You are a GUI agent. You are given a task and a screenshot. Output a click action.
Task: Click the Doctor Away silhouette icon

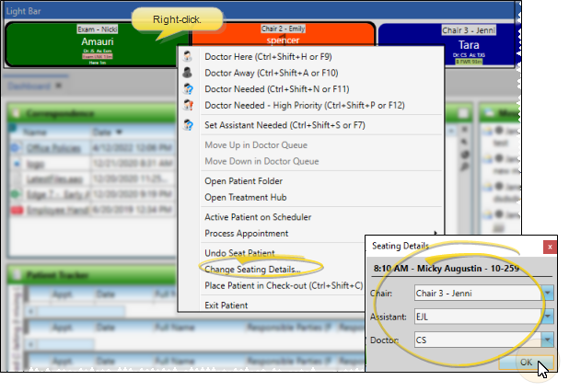pos(189,74)
